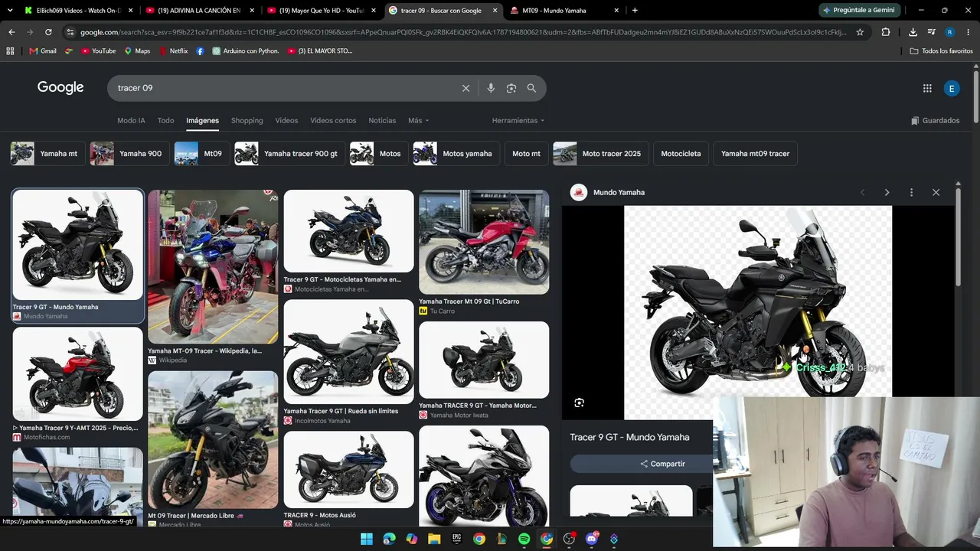Filter images by Motos yamaha chip

coord(456,153)
